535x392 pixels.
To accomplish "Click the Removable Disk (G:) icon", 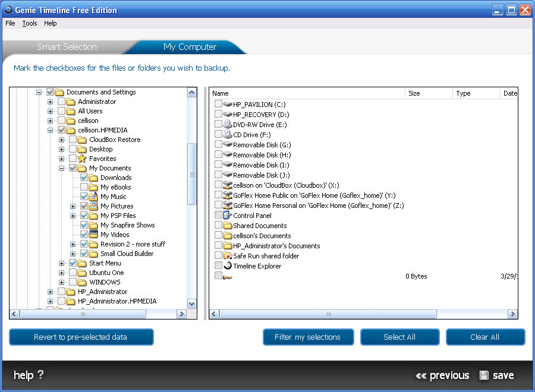I will coord(228,144).
